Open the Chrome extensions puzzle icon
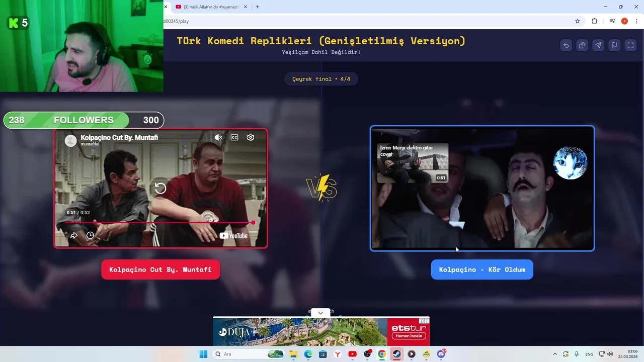Viewport: 644px width, 362px height. point(595,21)
